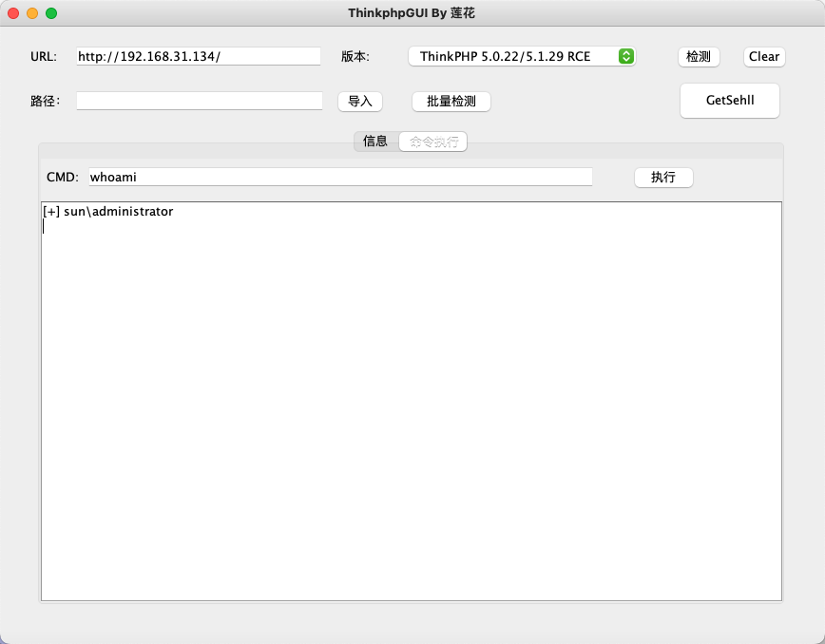Image resolution: width=825 pixels, height=644 pixels.
Task: Click the CMD: label
Action: 63,178
